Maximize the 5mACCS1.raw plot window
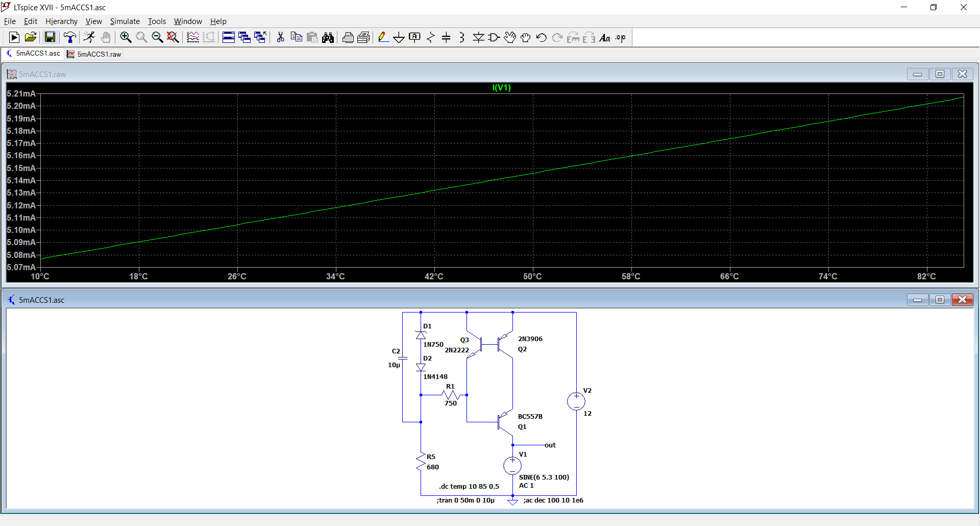The width and height of the screenshot is (980, 526). click(x=940, y=74)
